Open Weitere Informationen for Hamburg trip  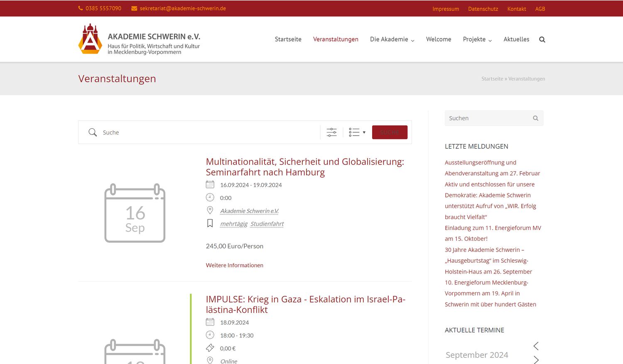pos(234,265)
